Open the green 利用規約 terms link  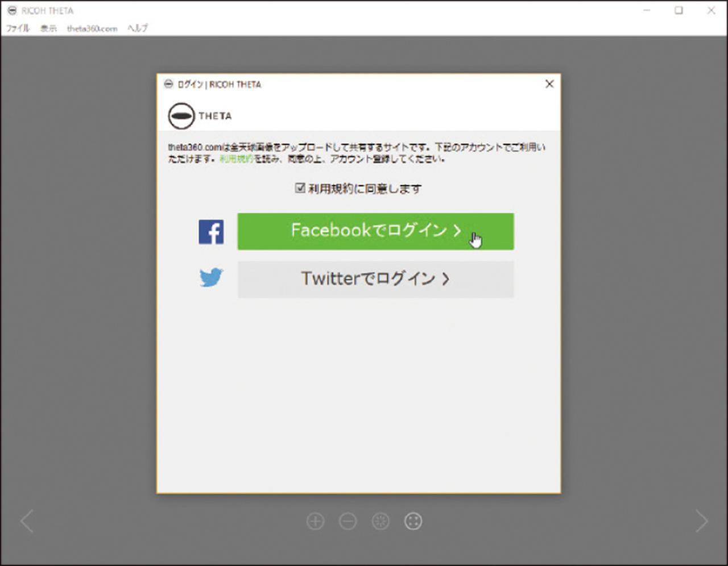click(x=236, y=160)
